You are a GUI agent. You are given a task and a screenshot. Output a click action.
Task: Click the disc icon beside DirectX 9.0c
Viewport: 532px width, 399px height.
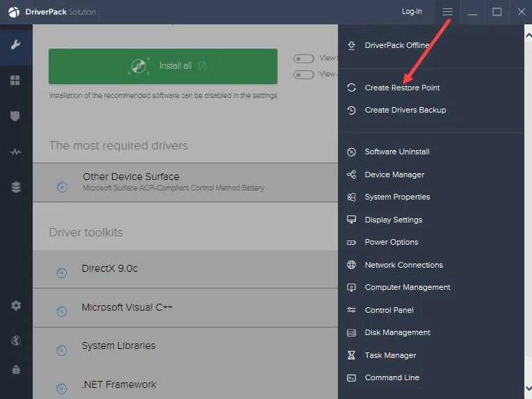(62, 272)
